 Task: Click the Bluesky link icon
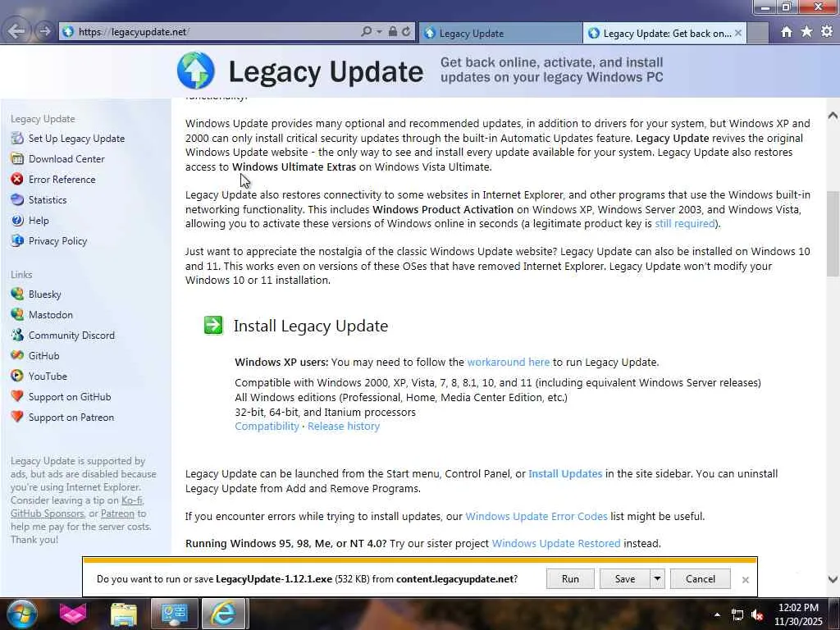click(17, 294)
